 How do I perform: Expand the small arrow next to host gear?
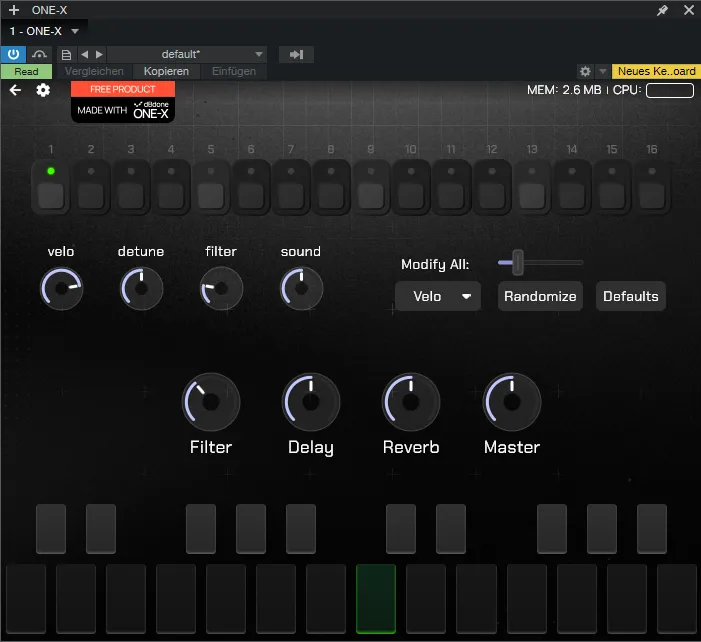[603, 71]
